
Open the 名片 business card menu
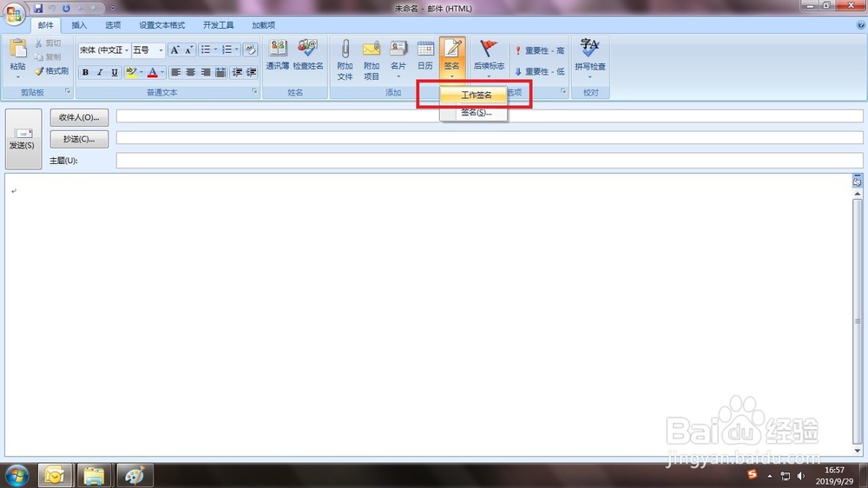(398, 59)
